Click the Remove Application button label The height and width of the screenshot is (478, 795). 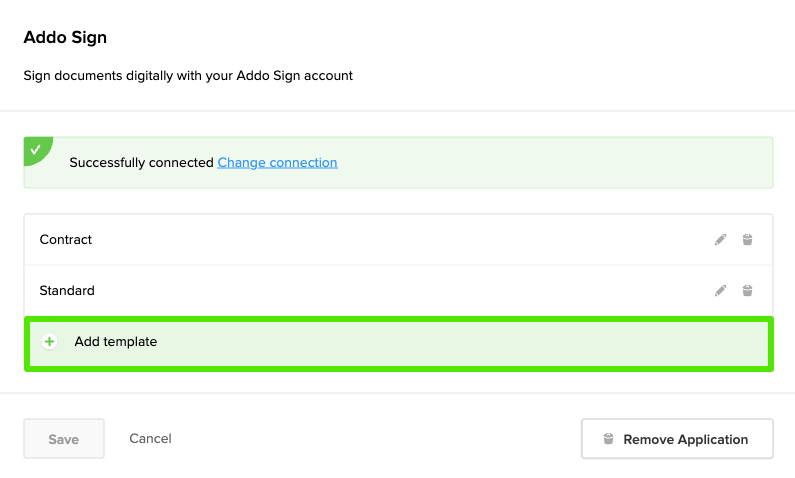coord(685,439)
